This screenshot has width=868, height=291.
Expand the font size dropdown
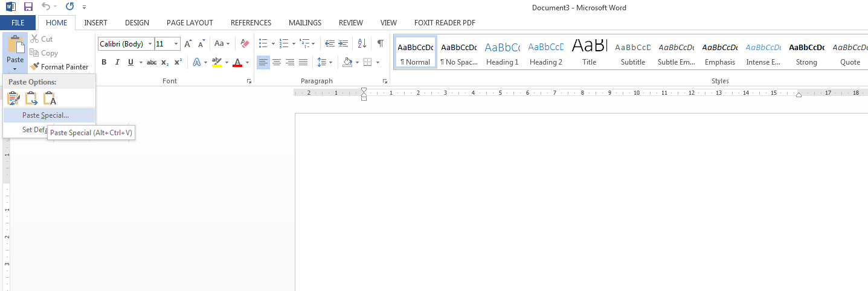coord(176,43)
